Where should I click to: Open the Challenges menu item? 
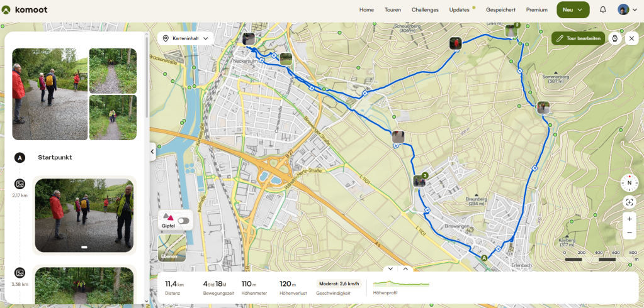(x=425, y=10)
